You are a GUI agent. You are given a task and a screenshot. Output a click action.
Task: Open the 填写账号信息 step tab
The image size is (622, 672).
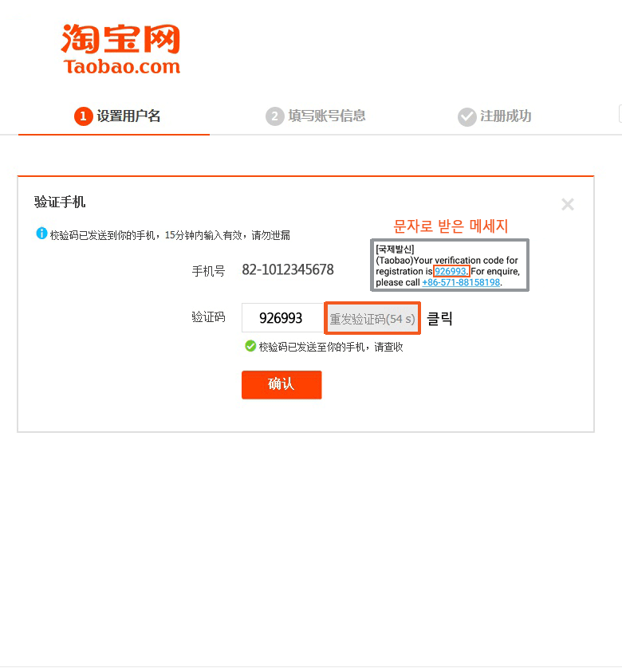[316, 116]
